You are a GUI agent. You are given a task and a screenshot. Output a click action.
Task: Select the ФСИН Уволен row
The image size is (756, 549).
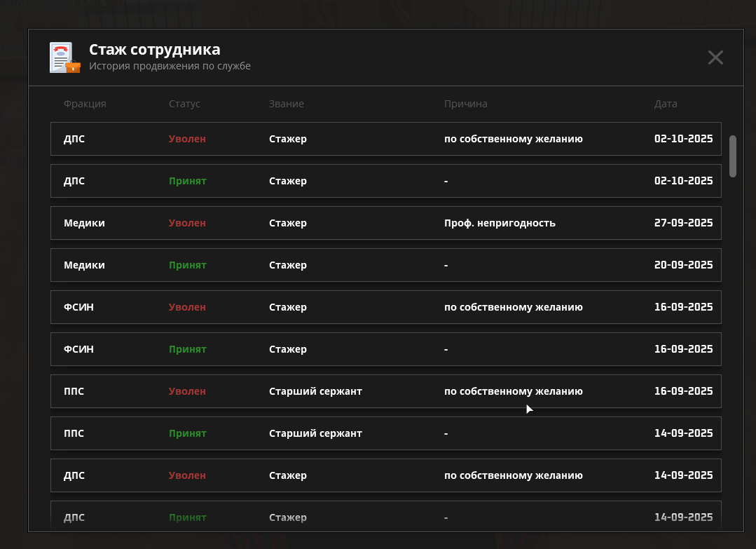pos(385,307)
